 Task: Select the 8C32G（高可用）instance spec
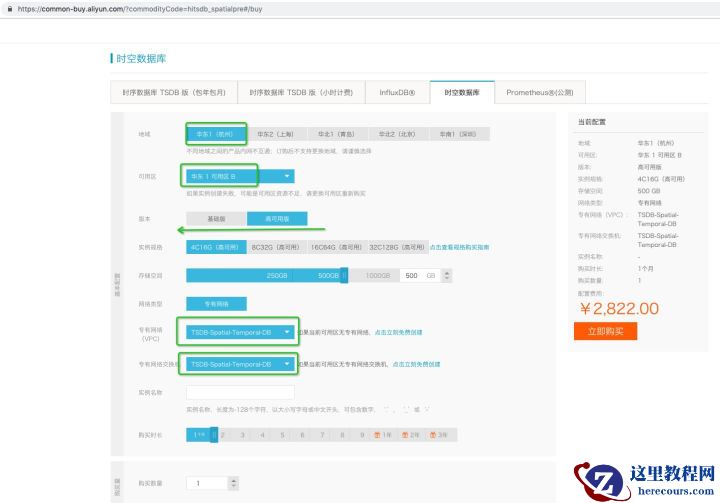click(x=276, y=247)
